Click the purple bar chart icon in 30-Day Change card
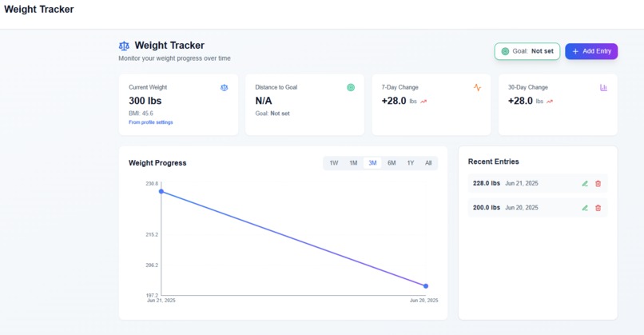This screenshot has width=644, height=335. click(x=603, y=88)
